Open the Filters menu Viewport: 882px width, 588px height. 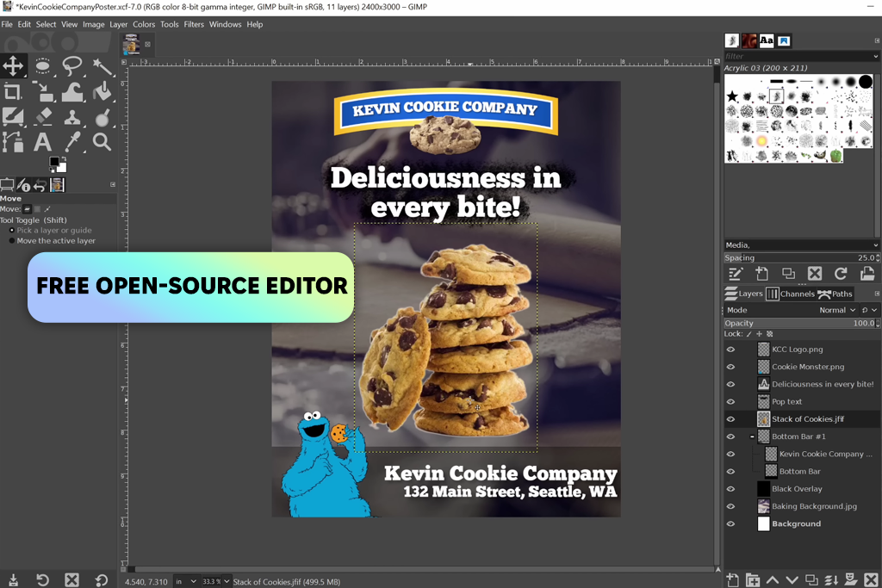[194, 24]
